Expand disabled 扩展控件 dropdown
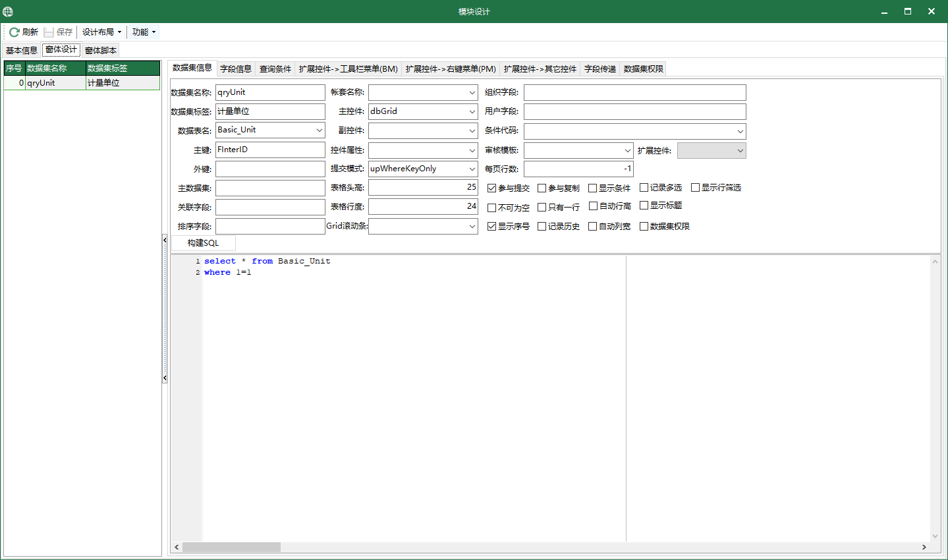Viewport: 948px width, 560px height. pos(740,150)
